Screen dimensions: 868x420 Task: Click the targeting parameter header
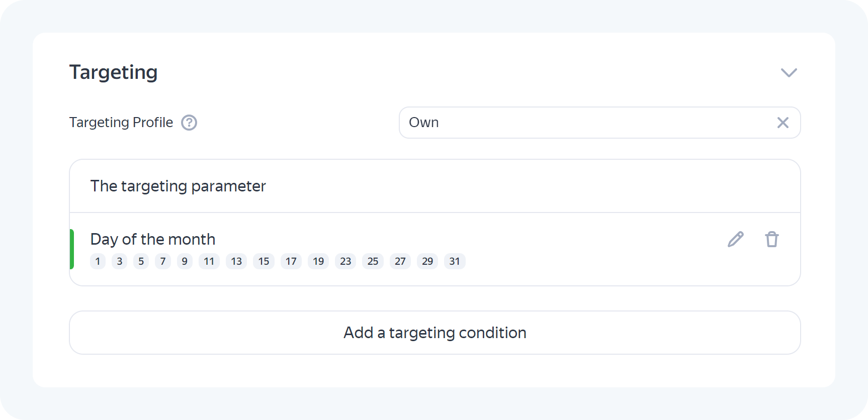pos(178,186)
